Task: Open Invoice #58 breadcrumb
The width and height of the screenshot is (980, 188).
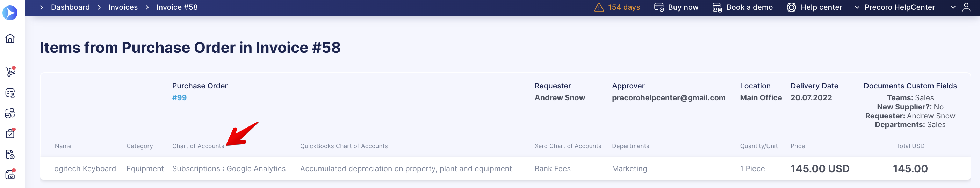Action: tap(177, 7)
